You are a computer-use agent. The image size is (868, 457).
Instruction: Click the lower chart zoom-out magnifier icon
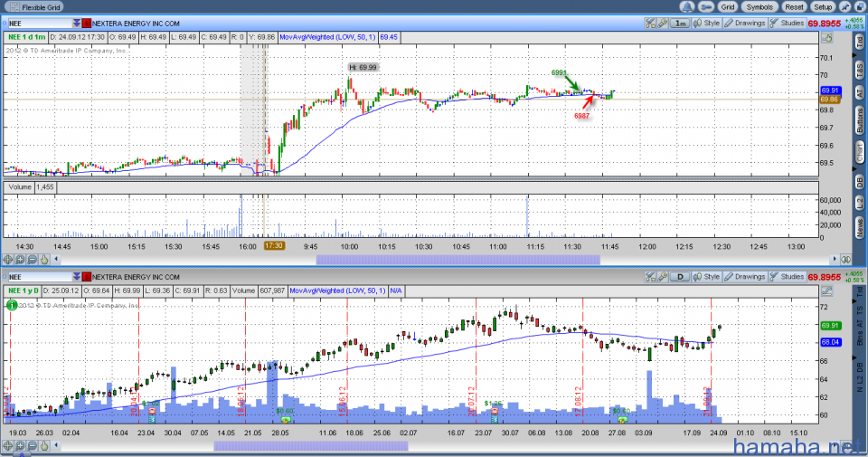click(x=33, y=445)
